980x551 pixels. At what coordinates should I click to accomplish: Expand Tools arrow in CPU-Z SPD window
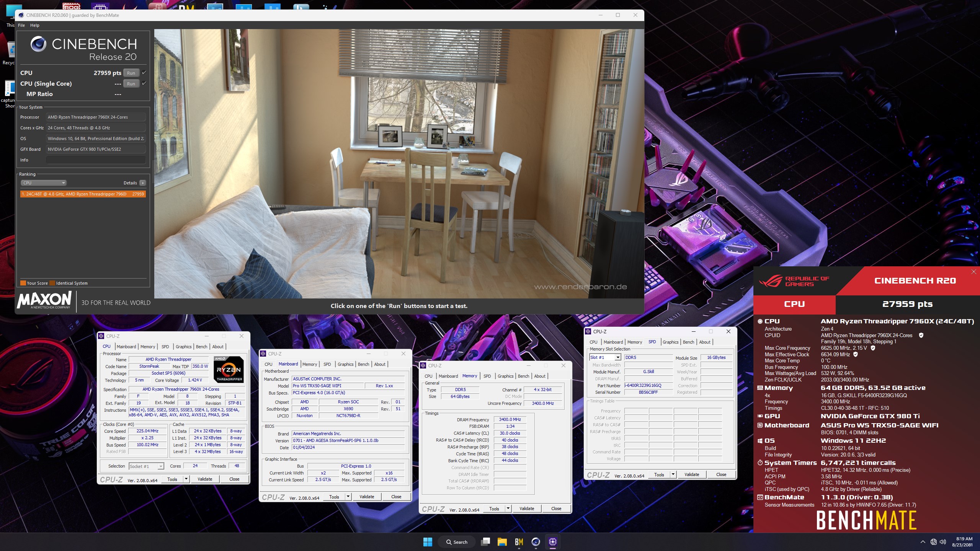pyautogui.click(x=673, y=474)
